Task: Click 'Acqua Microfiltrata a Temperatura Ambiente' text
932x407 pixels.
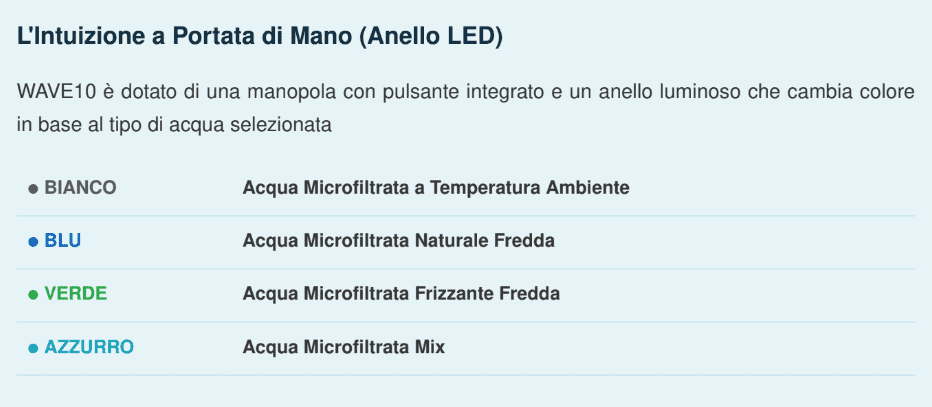Action: (x=436, y=188)
